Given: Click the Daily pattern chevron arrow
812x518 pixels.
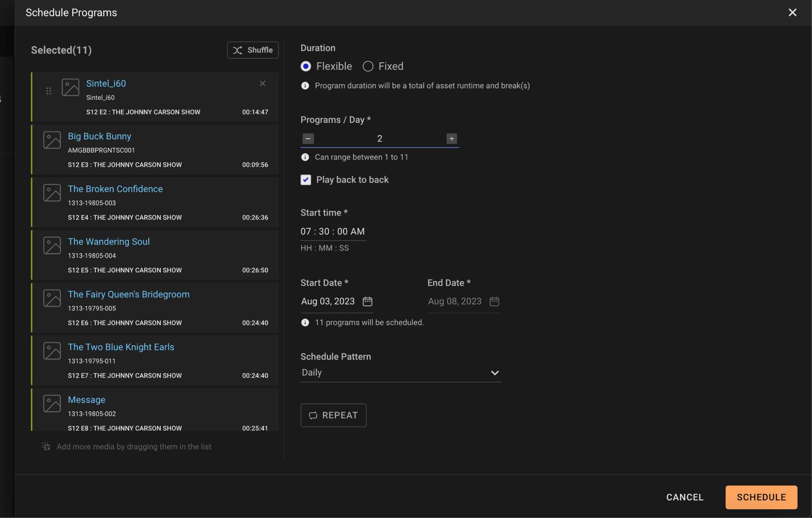Looking at the screenshot, I should click(494, 373).
